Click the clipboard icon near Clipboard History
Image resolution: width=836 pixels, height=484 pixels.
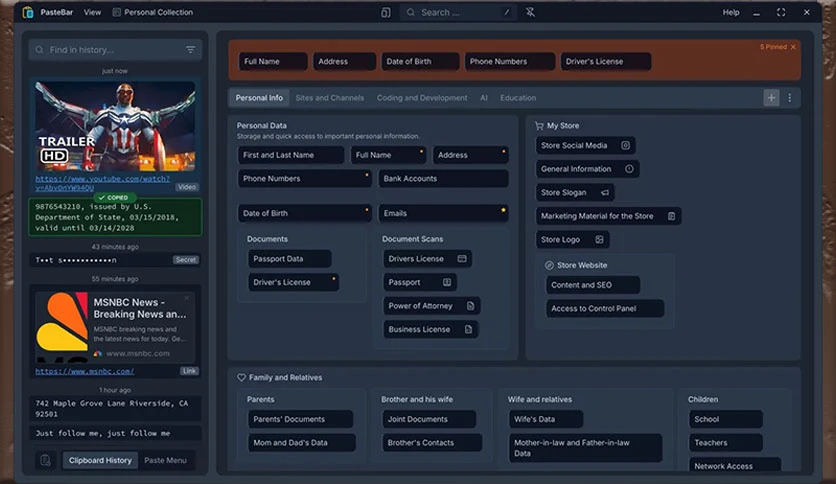click(45, 460)
